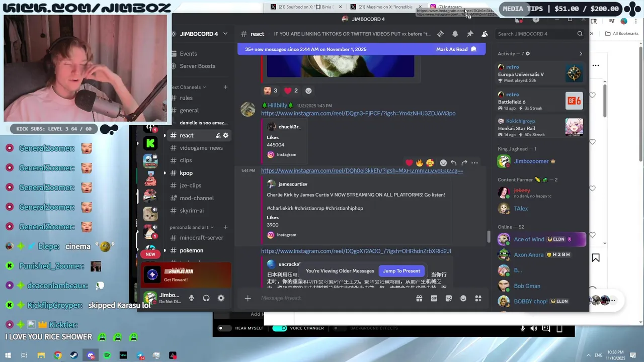Deafen with headphones icon

point(206,298)
